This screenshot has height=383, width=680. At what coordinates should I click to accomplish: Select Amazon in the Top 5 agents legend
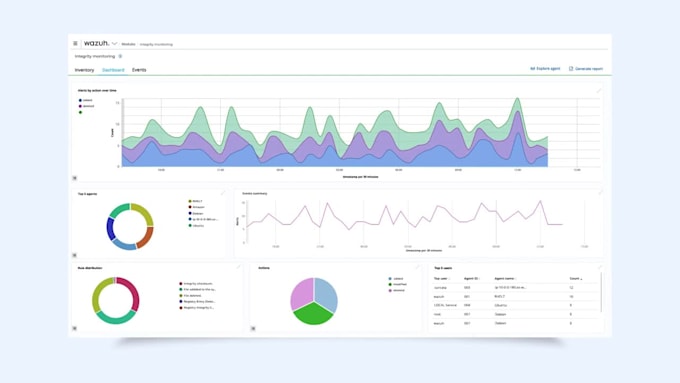coord(196,207)
